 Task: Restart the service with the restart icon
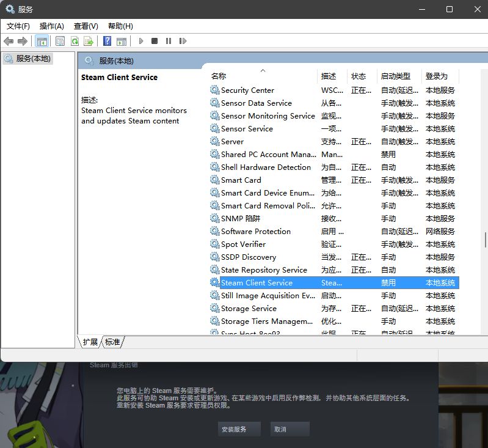click(183, 41)
